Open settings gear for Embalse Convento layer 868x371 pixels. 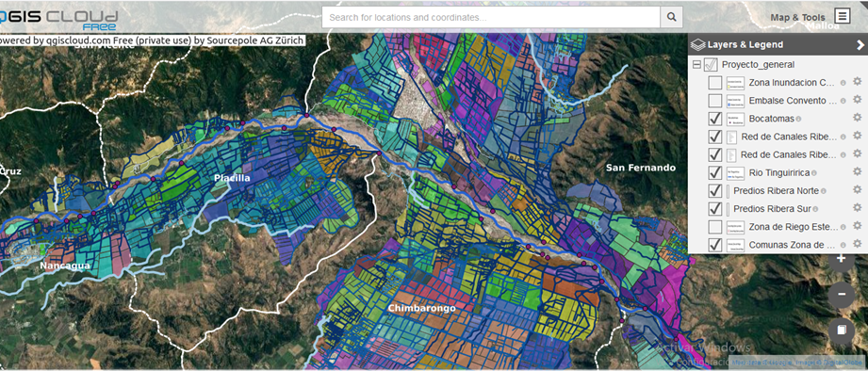pyautogui.click(x=858, y=100)
